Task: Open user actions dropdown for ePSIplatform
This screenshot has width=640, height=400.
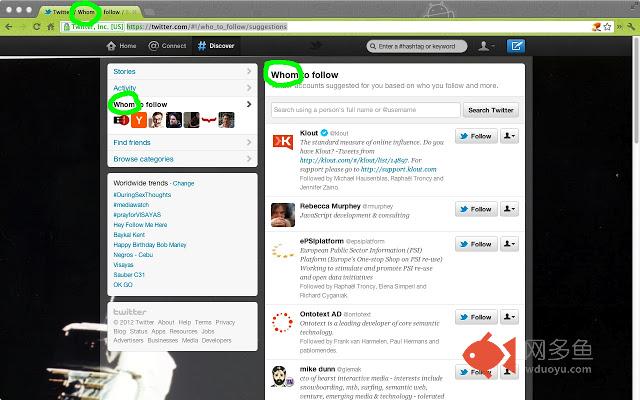Action: tap(509, 244)
